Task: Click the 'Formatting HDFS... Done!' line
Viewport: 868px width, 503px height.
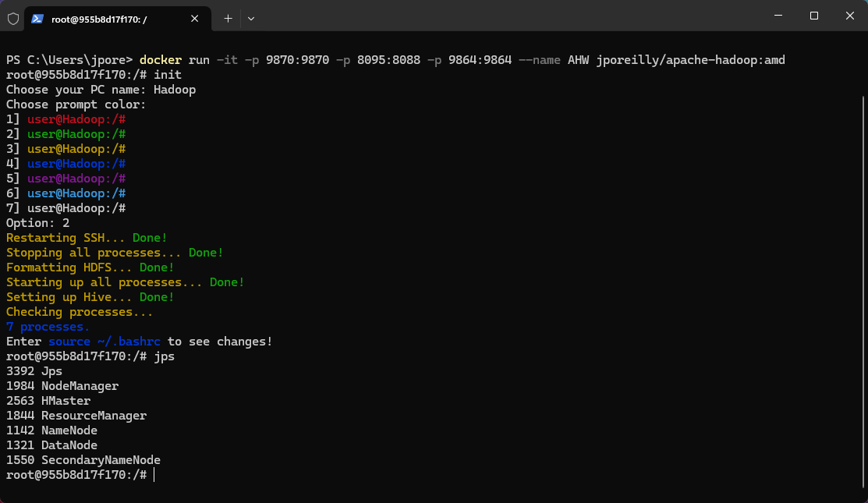Action: (x=90, y=267)
